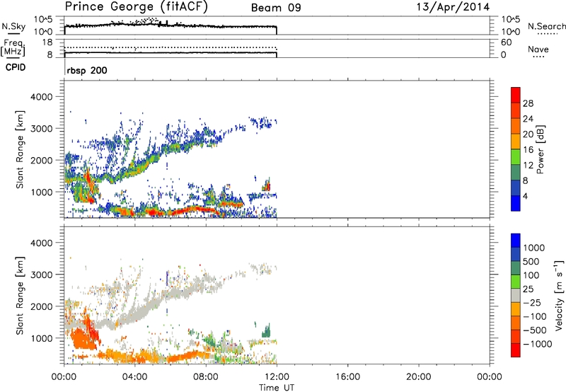Screen dimensions: 566x392
Task: Click the 'N.Search' legend label
Action: (x=546, y=26)
